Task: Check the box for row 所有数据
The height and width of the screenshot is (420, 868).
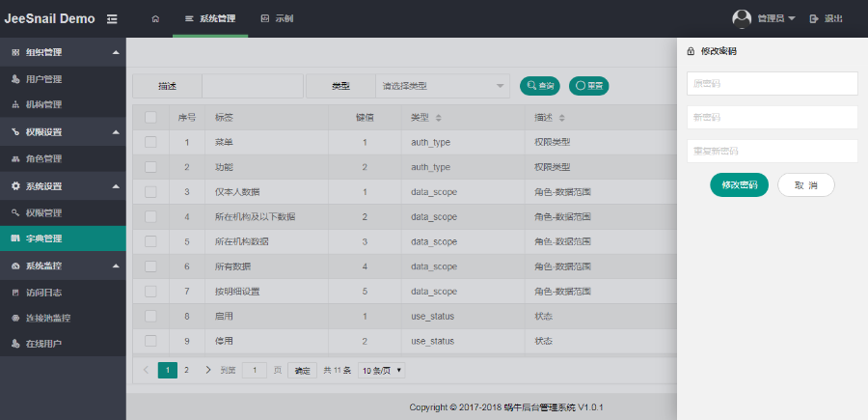Action: [x=150, y=266]
